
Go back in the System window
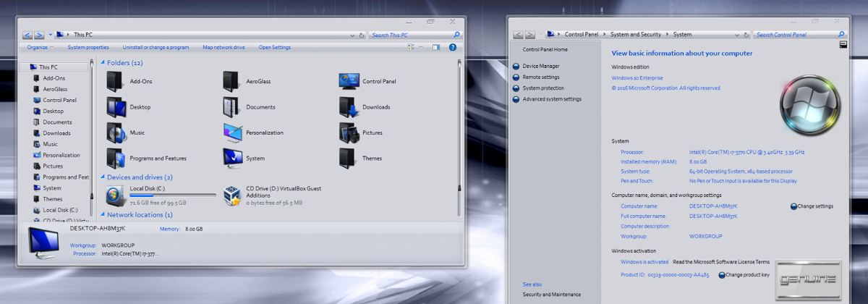tap(519, 34)
